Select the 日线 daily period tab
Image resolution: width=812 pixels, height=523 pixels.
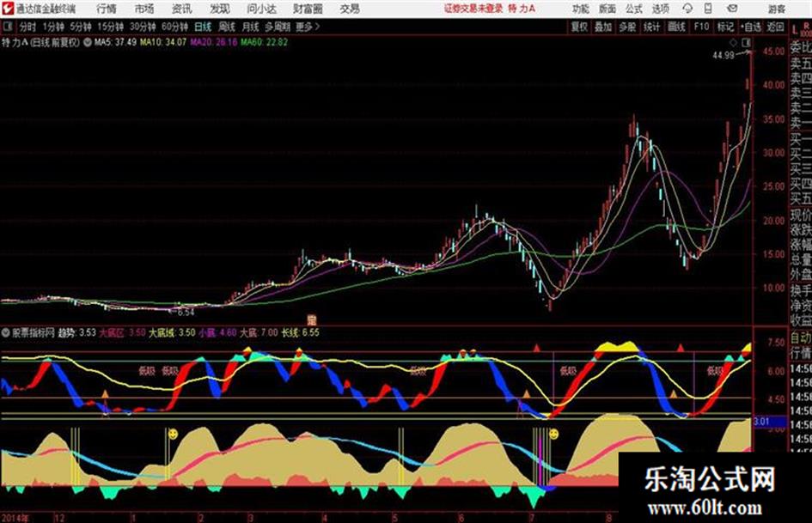pos(203,27)
